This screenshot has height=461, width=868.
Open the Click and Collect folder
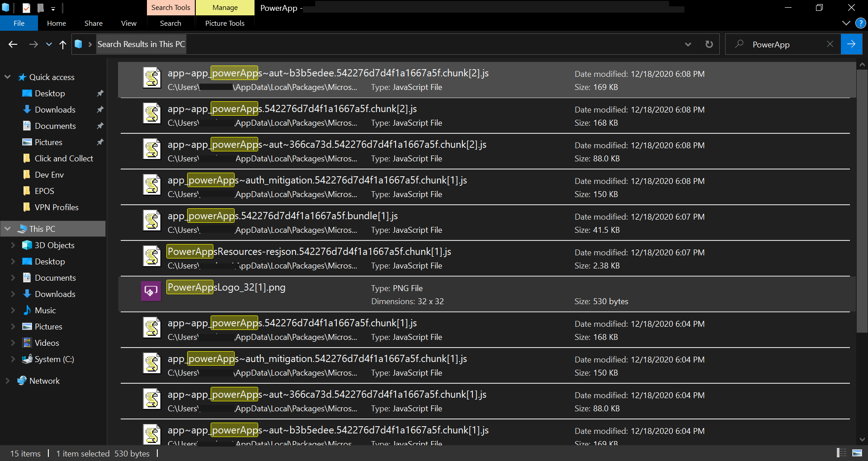click(64, 159)
